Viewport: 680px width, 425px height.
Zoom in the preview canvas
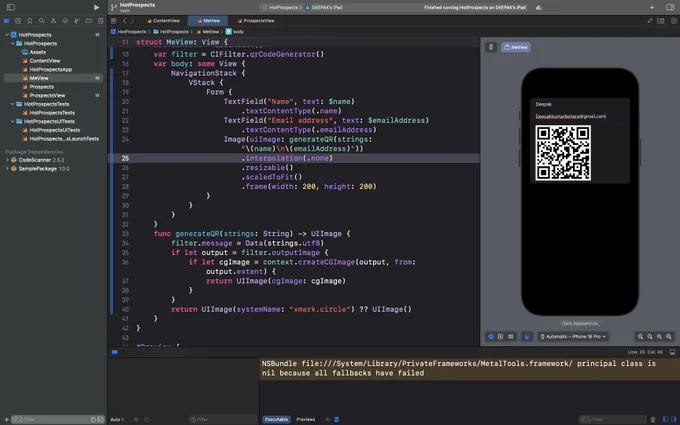(x=669, y=337)
